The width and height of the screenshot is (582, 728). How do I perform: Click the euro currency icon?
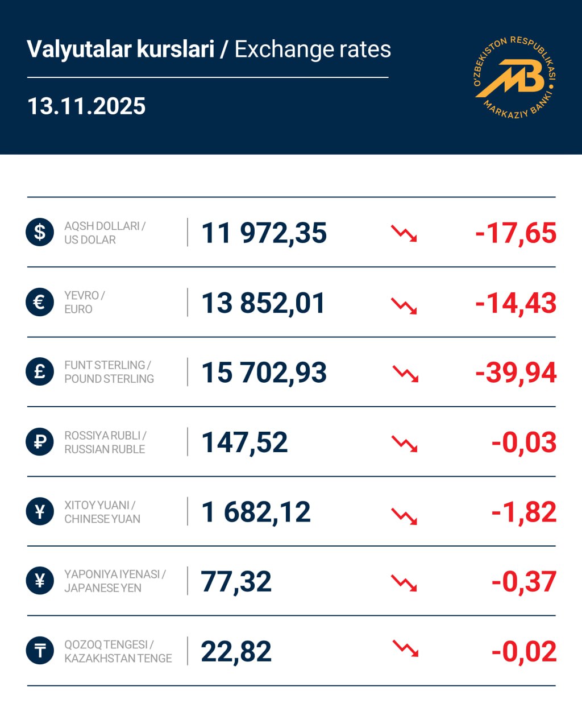coord(40,302)
